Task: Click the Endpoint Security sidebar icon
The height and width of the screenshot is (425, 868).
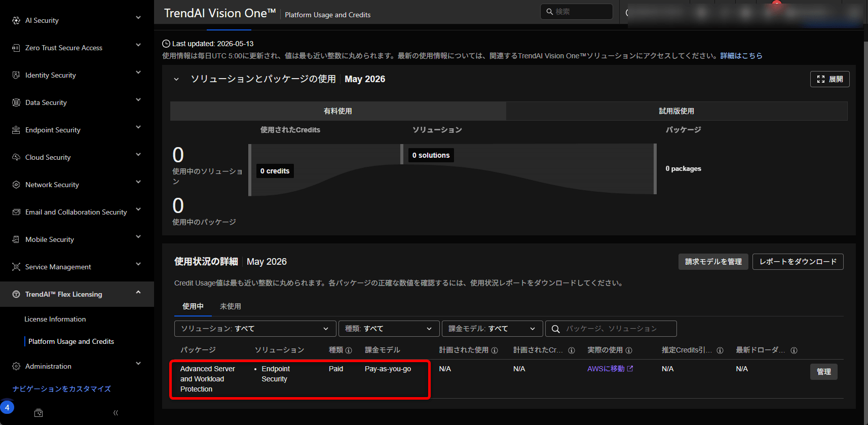Action: (16, 130)
